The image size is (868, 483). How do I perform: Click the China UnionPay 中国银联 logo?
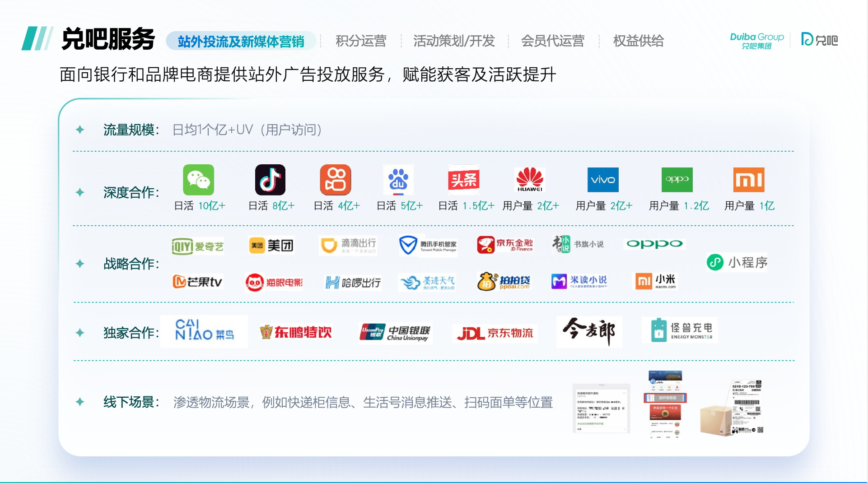coord(396,333)
